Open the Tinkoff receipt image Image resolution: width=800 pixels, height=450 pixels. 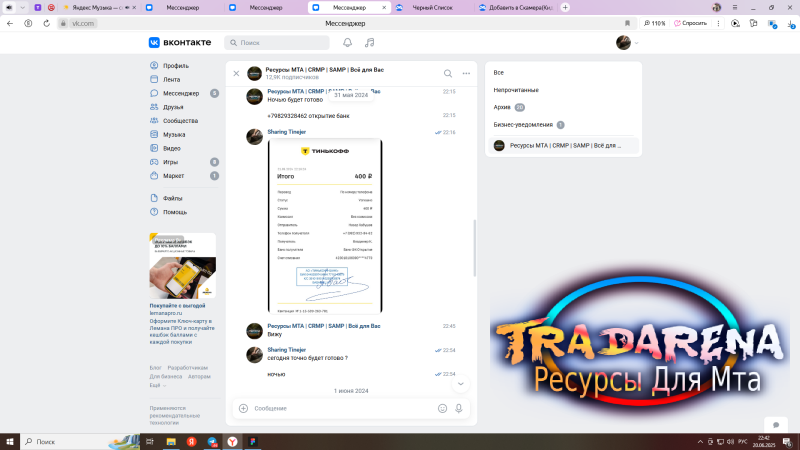(325, 225)
